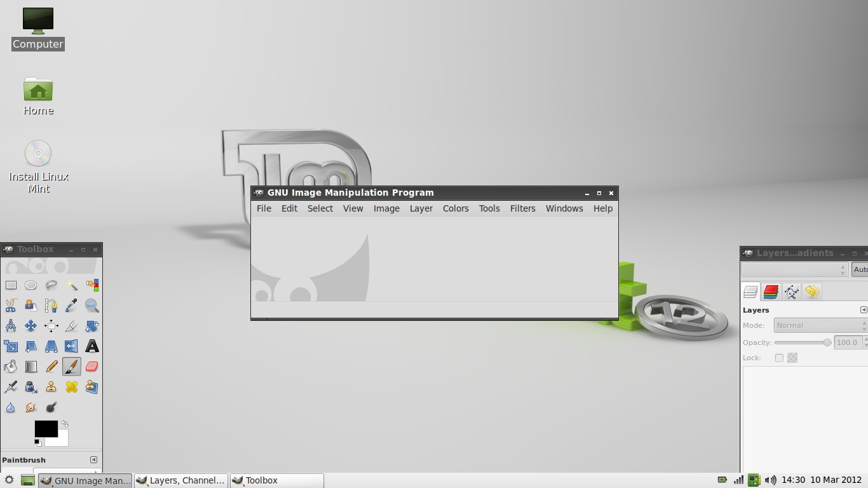Image resolution: width=868 pixels, height=488 pixels.
Task: Select the Alignment tool
Action: [x=51, y=326]
